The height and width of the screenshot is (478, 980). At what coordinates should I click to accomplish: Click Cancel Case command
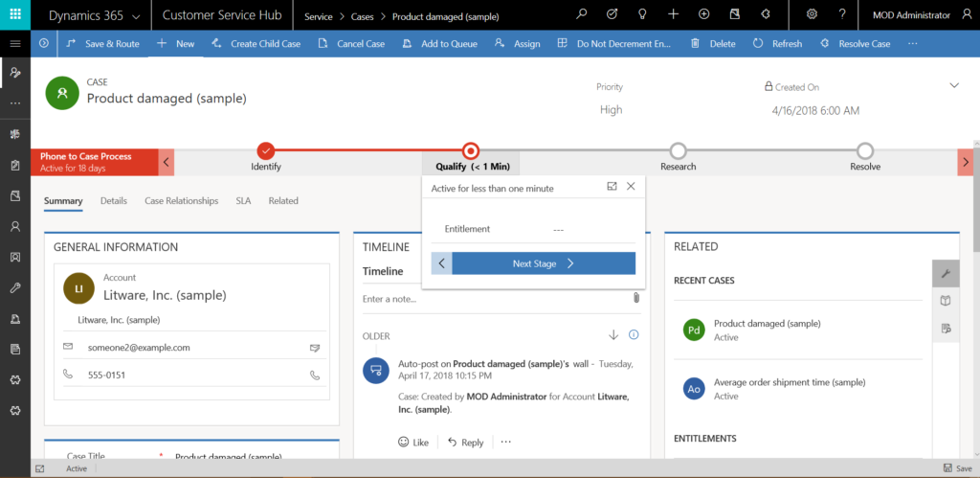point(351,44)
